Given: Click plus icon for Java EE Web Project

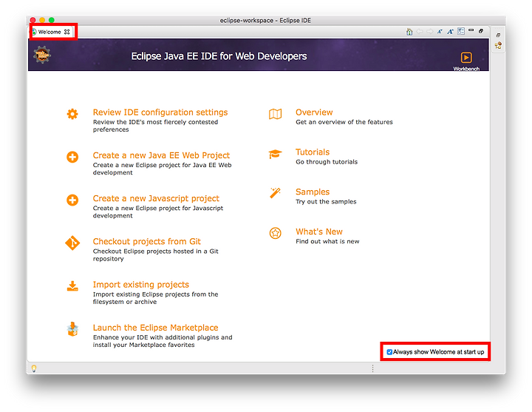Looking at the screenshot, I should coord(72,157).
